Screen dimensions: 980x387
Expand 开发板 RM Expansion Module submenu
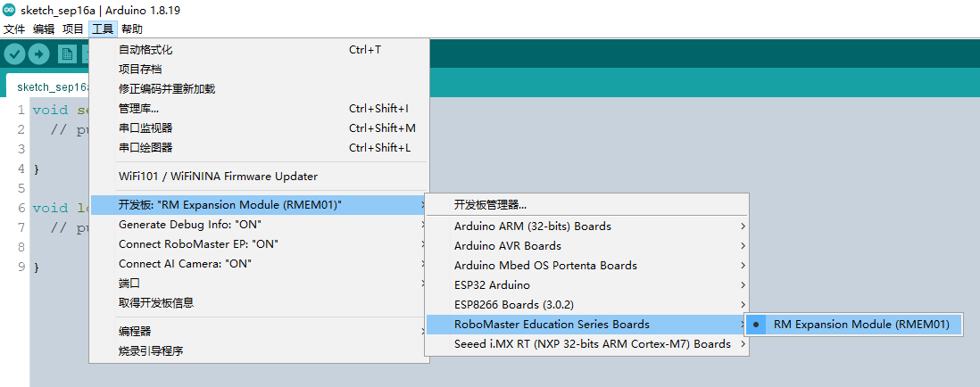tap(260, 205)
